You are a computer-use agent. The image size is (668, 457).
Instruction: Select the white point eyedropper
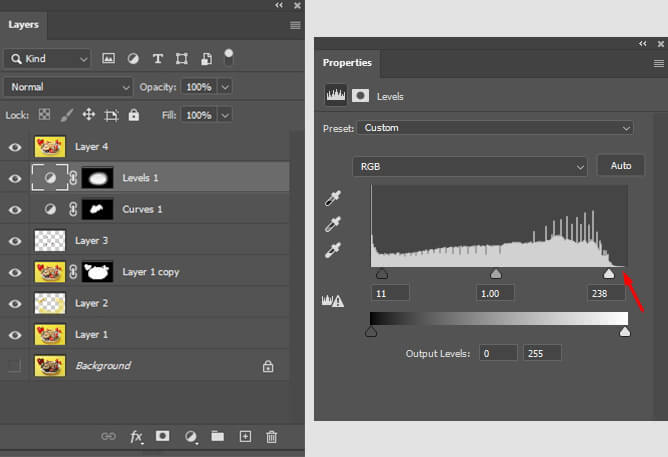coord(333,250)
